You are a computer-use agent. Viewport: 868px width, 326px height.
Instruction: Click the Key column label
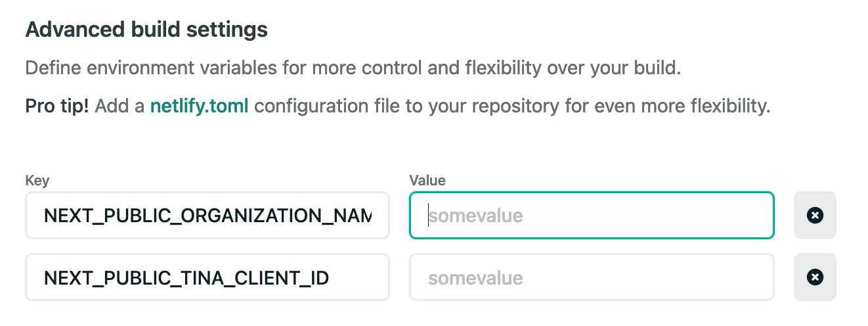point(37,180)
